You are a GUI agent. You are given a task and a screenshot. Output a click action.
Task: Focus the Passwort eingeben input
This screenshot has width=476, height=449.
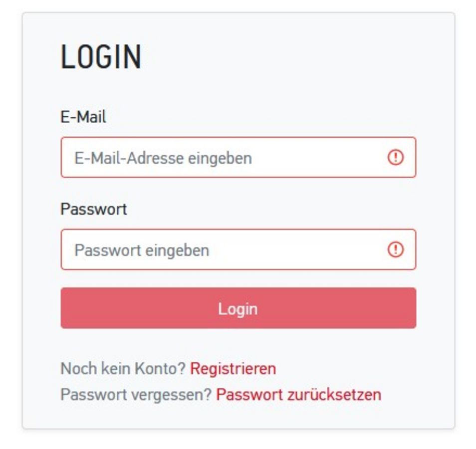(x=238, y=249)
